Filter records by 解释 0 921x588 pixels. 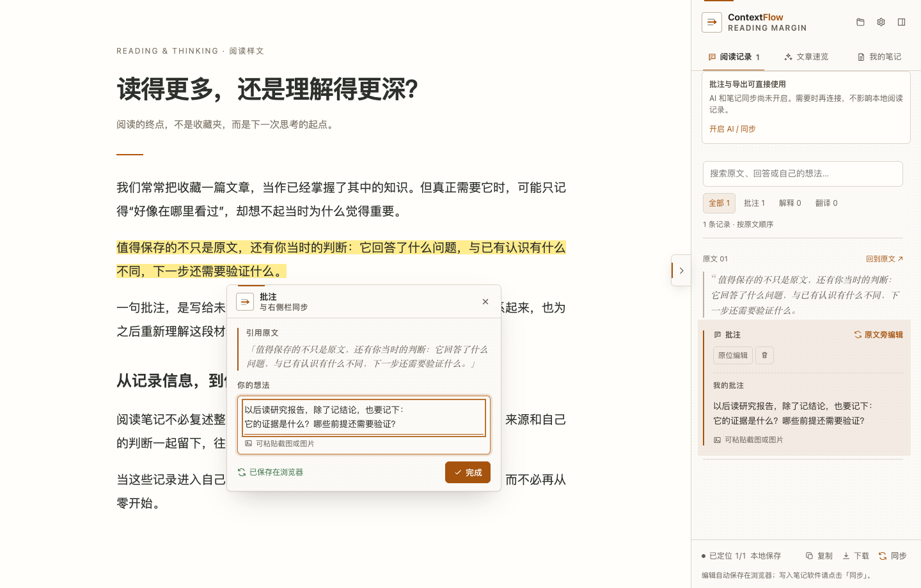coord(790,203)
